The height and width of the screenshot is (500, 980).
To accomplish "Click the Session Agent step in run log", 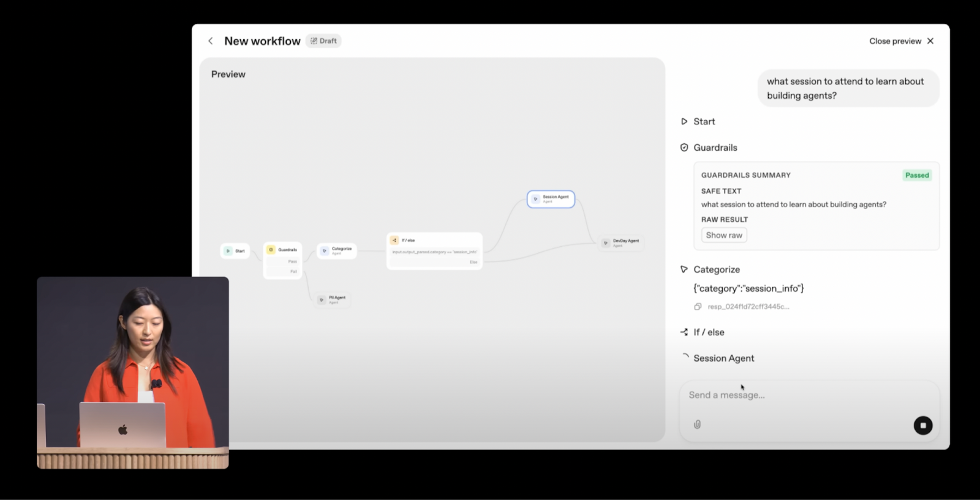I will point(723,358).
